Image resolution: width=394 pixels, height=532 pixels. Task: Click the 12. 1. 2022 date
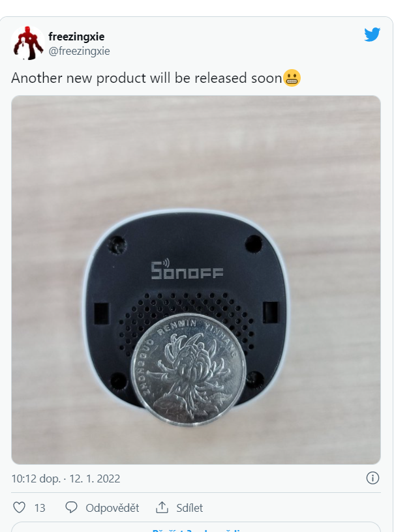pos(95,479)
